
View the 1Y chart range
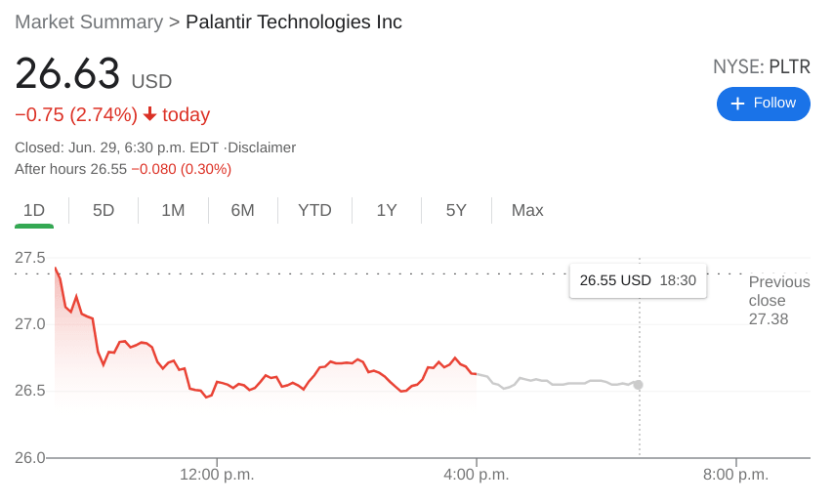[x=387, y=210]
